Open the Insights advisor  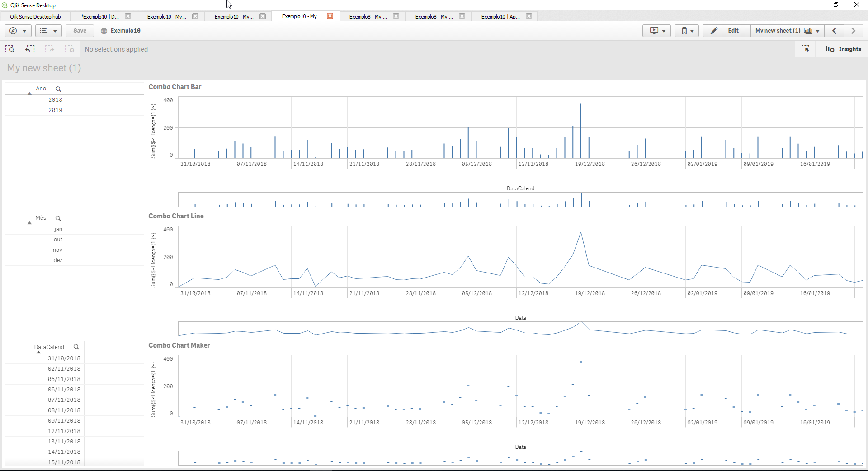coord(843,49)
